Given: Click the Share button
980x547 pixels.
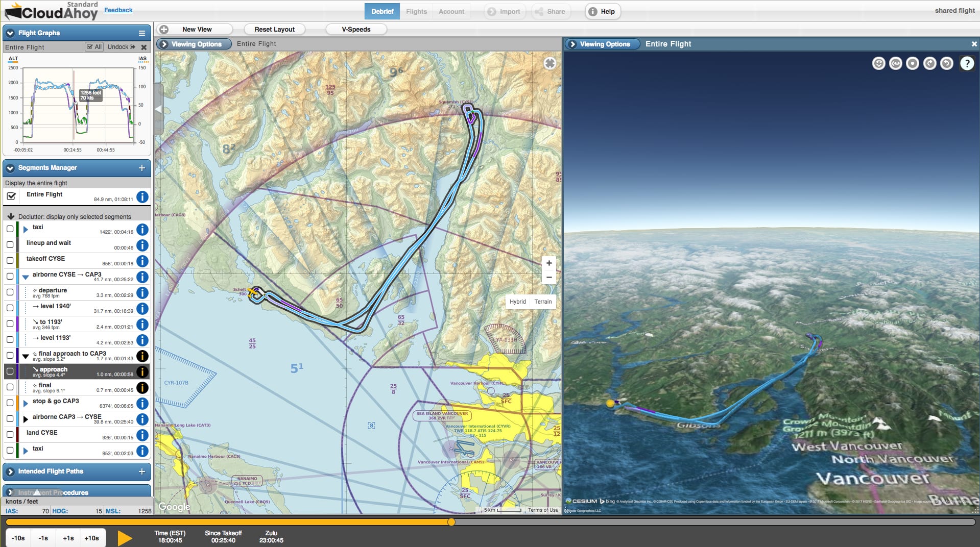Looking at the screenshot, I should coord(550,11).
